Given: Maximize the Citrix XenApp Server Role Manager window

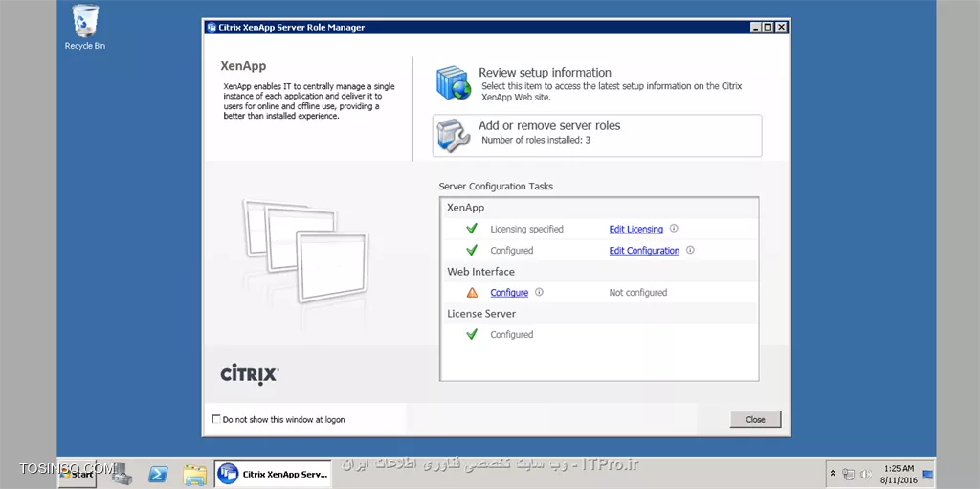Looking at the screenshot, I should 768,28.
